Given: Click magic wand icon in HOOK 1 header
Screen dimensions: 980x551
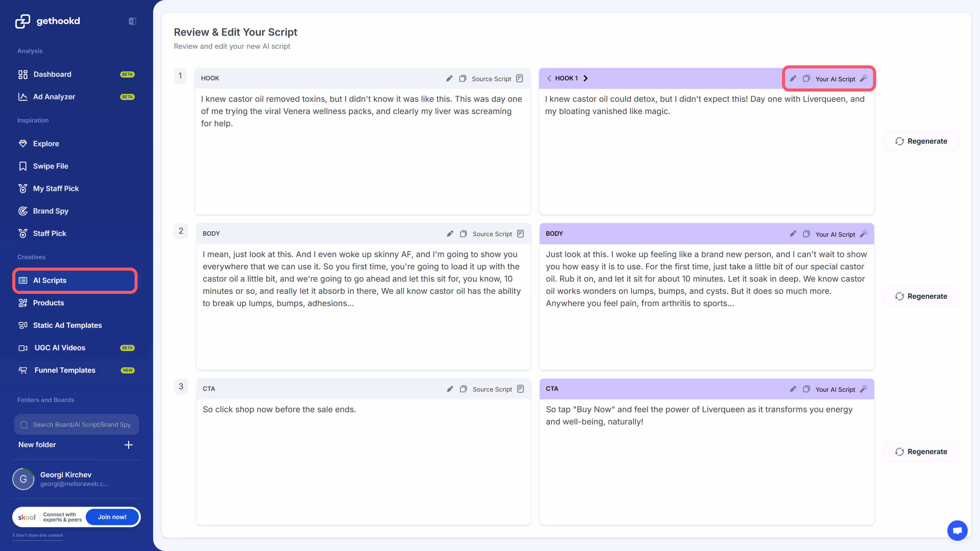Looking at the screenshot, I should (x=864, y=78).
